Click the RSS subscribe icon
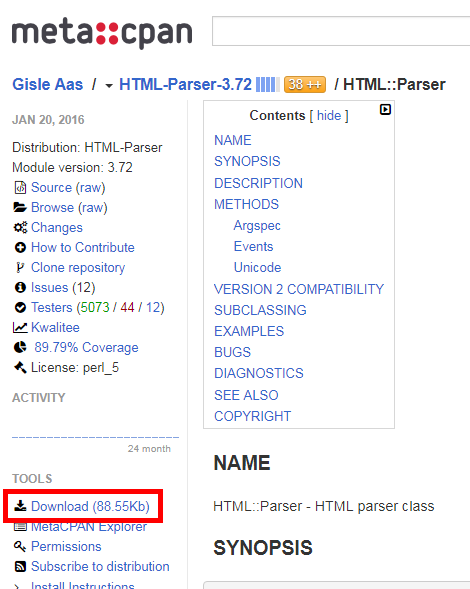This screenshot has height=589, width=470. tap(20, 566)
